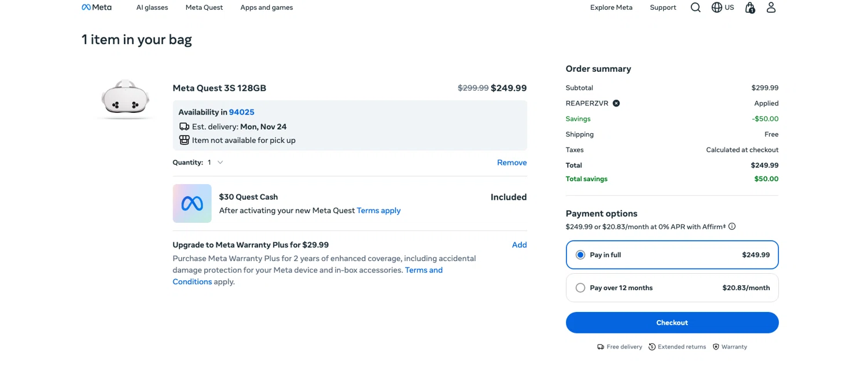
Task: Click the Payment options heading
Action: pyautogui.click(x=601, y=214)
